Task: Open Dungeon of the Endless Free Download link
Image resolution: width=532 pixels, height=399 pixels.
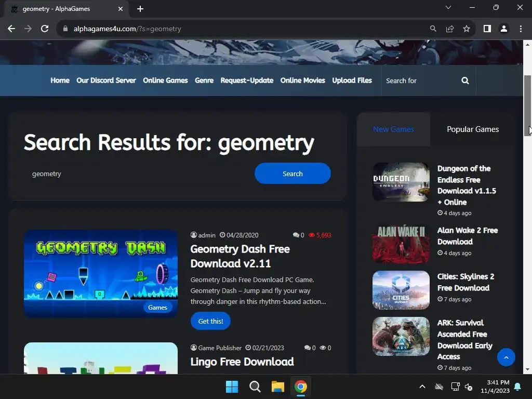Action: click(x=467, y=185)
